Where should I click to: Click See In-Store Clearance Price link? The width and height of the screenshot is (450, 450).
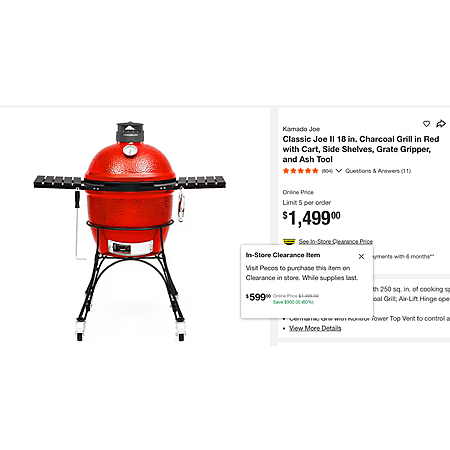336,241
